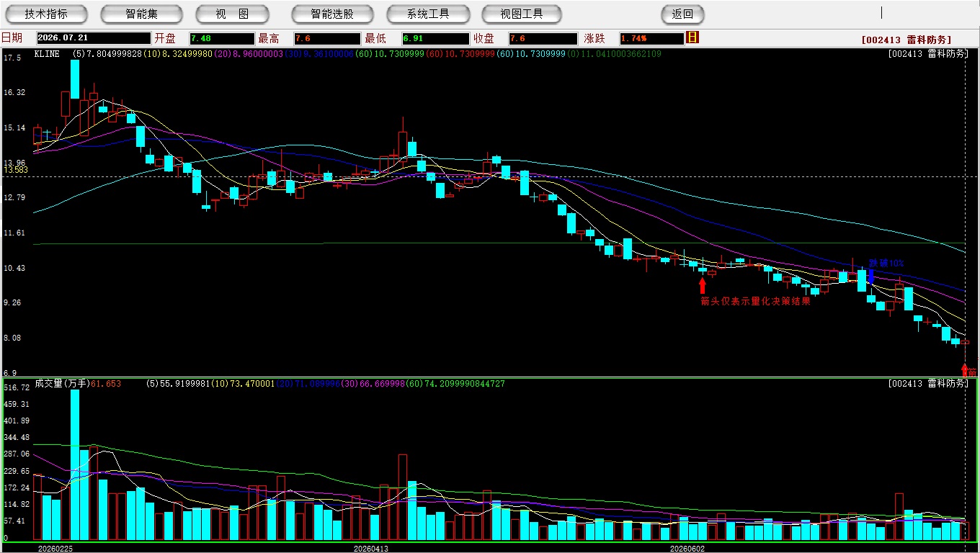Click the 成交量(万手) volume panel label
Viewport: 980px width, 553px height.
click(62, 384)
